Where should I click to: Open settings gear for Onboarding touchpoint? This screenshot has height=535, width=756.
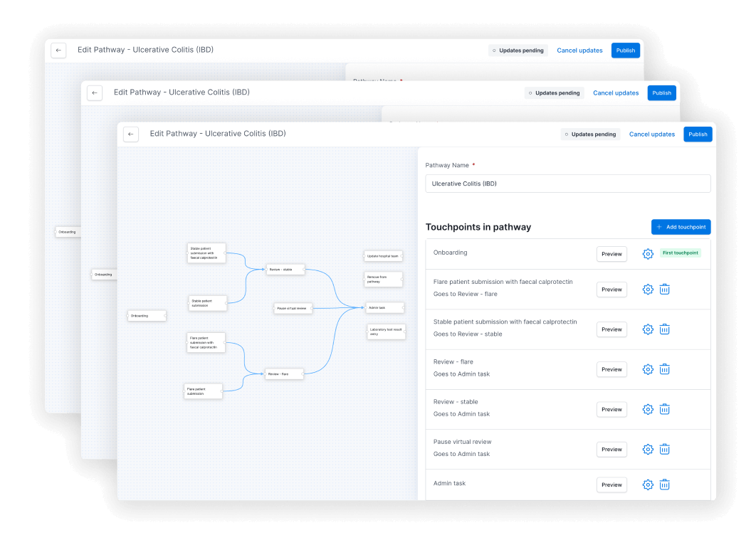(x=648, y=254)
